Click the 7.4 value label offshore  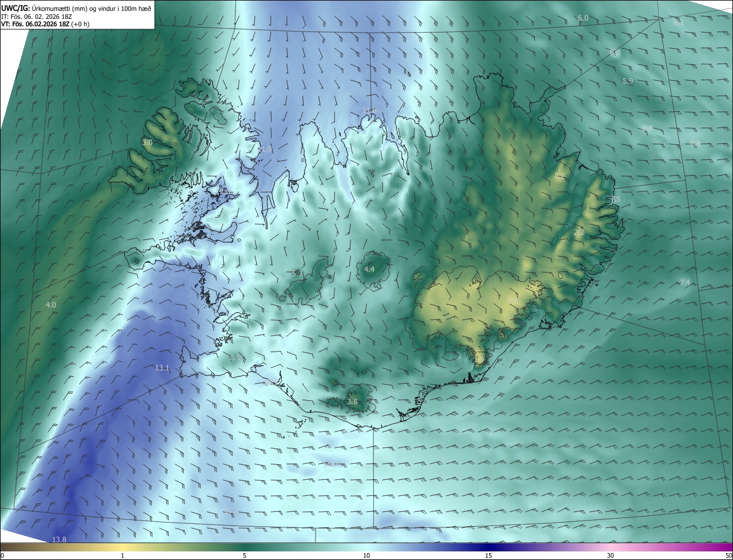tap(685, 283)
